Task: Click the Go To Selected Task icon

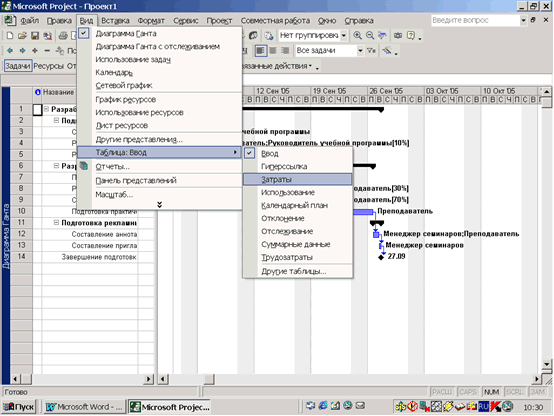Action: click(x=382, y=35)
